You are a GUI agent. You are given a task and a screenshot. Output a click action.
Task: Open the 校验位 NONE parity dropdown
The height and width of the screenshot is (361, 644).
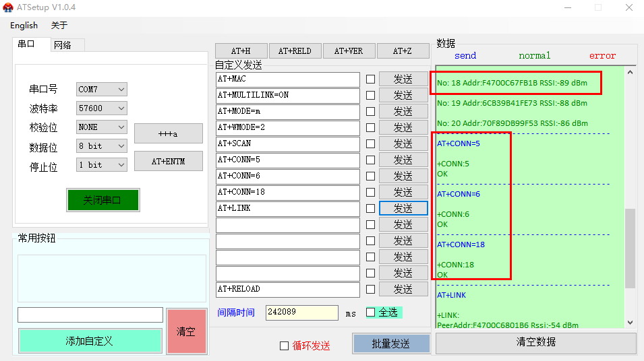[x=102, y=127]
